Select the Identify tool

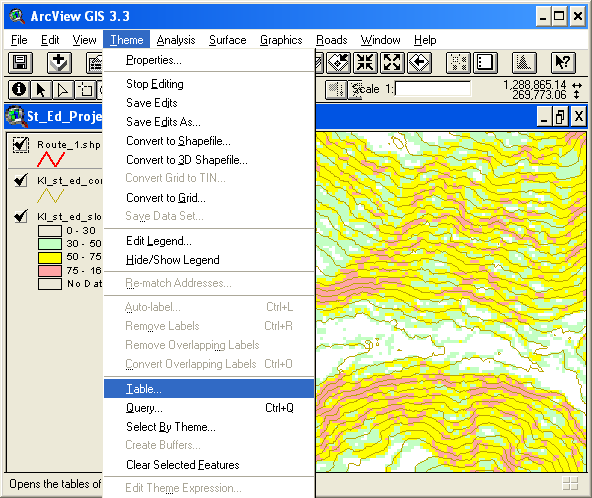(x=19, y=90)
